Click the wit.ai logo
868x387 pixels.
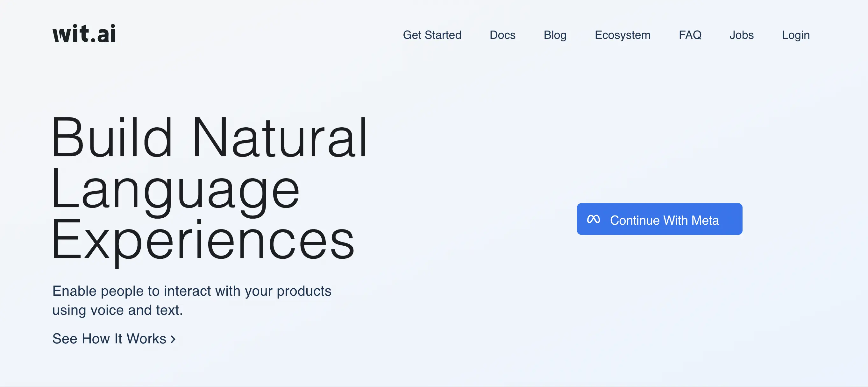tap(84, 34)
